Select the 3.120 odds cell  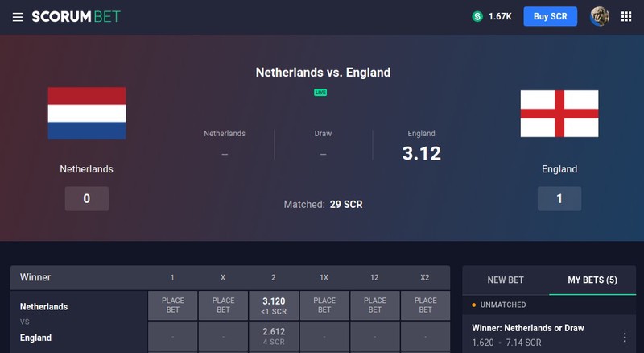pos(274,305)
